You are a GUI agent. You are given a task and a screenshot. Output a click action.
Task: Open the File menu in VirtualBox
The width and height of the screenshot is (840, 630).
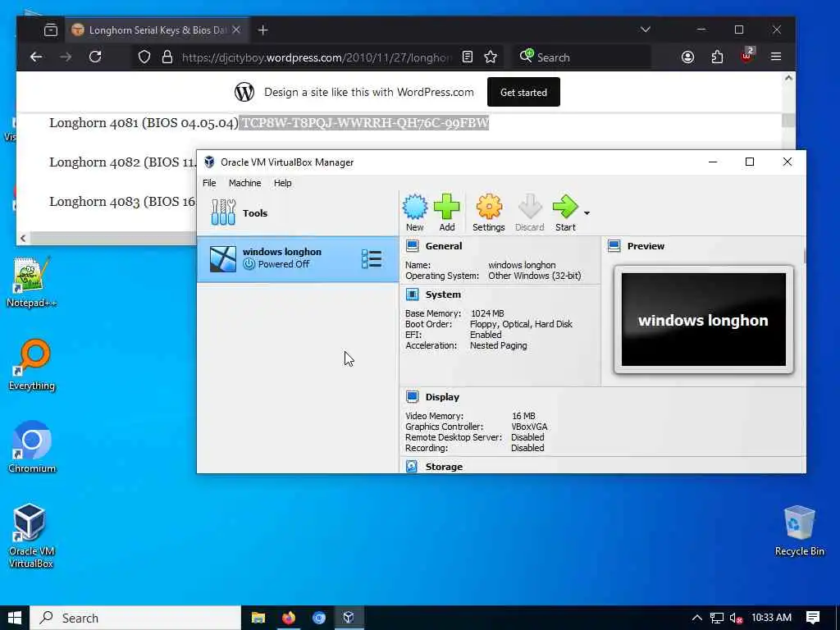[209, 183]
